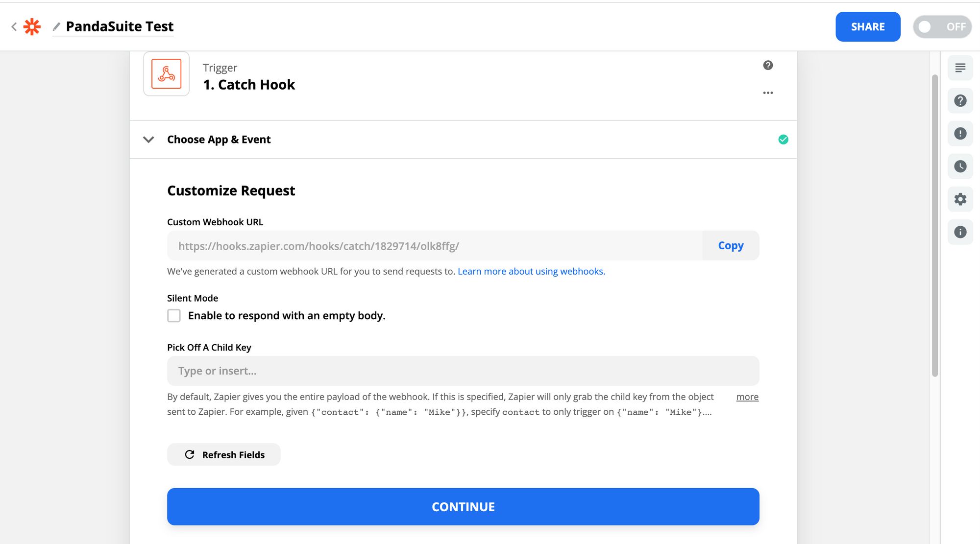The width and height of the screenshot is (980, 544).
Task: Click the Zapier logo icon
Action: pyautogui.click(x=31, y=26)
